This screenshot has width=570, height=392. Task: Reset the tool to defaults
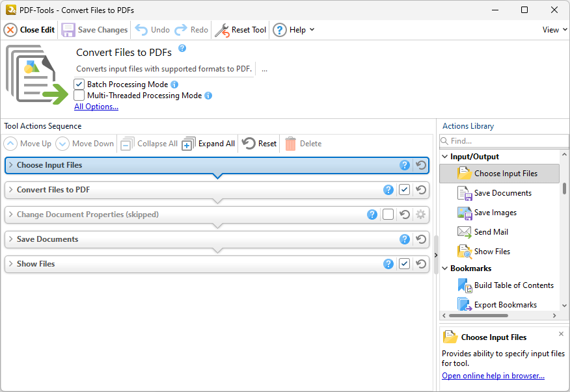coord(241,30)
